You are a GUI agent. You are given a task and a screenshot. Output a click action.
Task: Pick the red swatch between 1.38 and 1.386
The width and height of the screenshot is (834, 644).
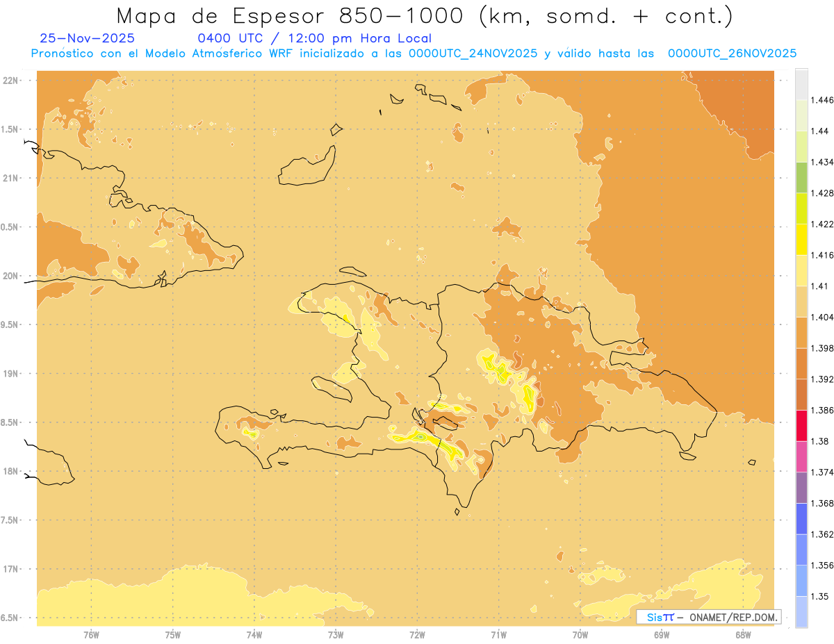tap(801, 425)
